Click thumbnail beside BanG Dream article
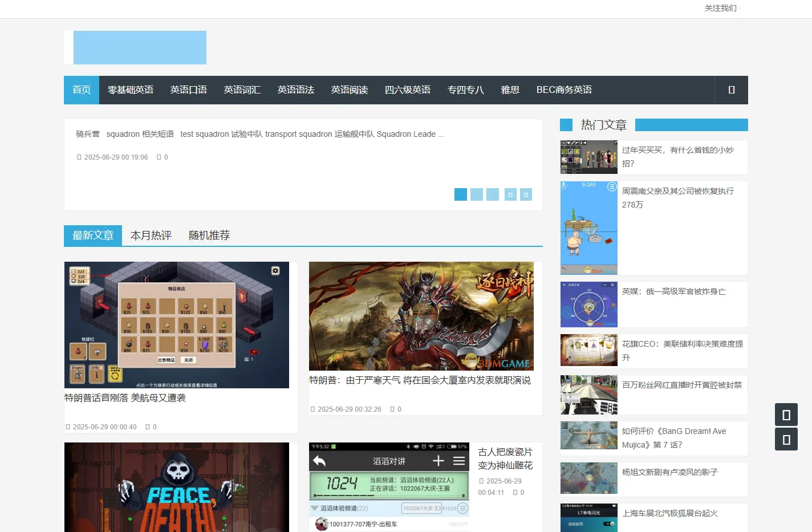 589,436
